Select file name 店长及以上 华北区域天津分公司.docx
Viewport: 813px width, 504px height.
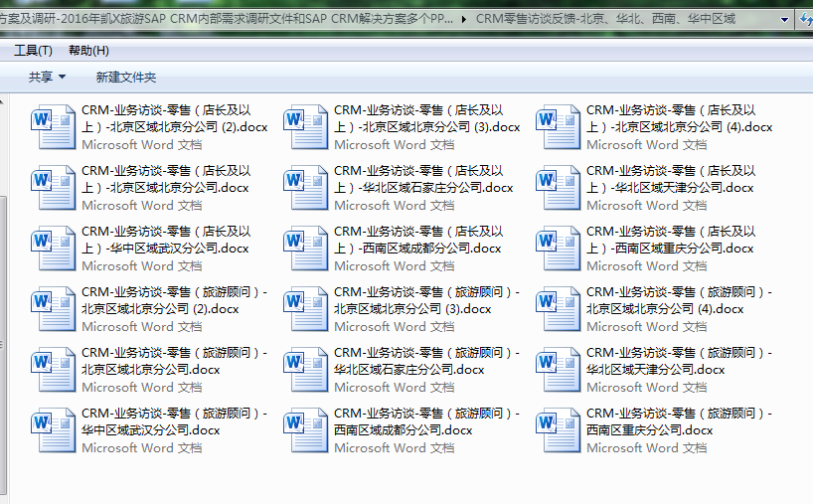point(671,179)
